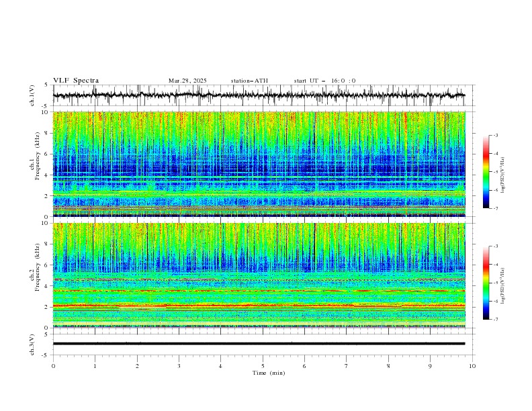
Task: Click the upper 'log(PSD)(V²/Hz)' colorbar label
Action: click(502, 175)
